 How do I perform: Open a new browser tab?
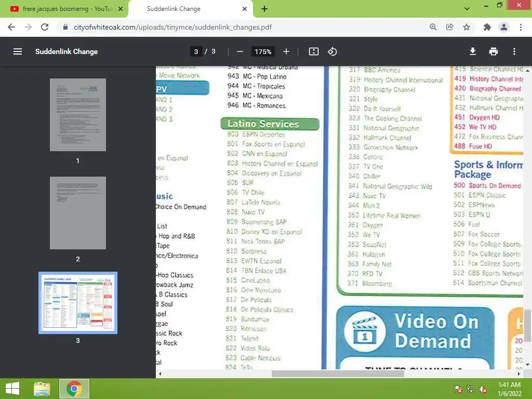click(264, 9)
